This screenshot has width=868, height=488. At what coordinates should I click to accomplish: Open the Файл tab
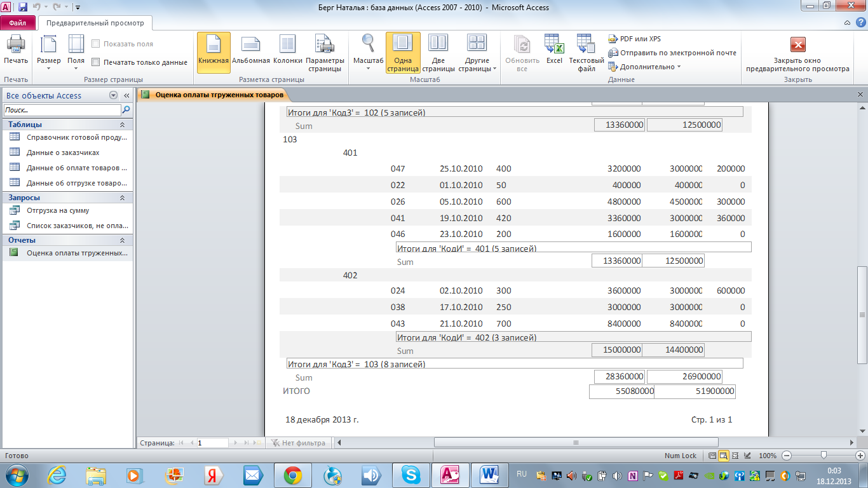click(18, 23)
